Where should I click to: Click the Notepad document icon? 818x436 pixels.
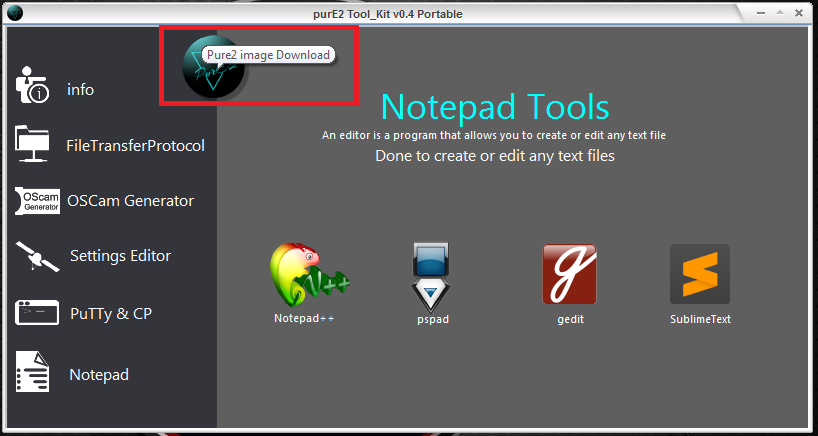point(32,371)
